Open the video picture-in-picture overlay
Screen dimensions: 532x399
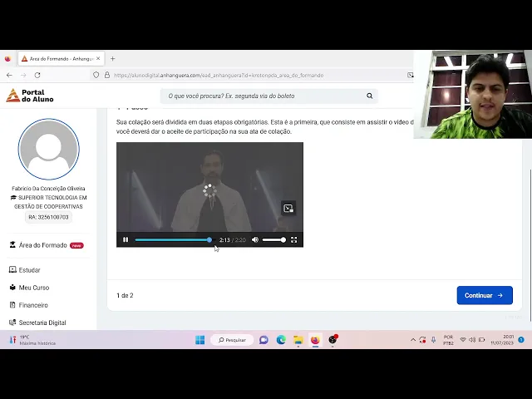click(288, 209)
